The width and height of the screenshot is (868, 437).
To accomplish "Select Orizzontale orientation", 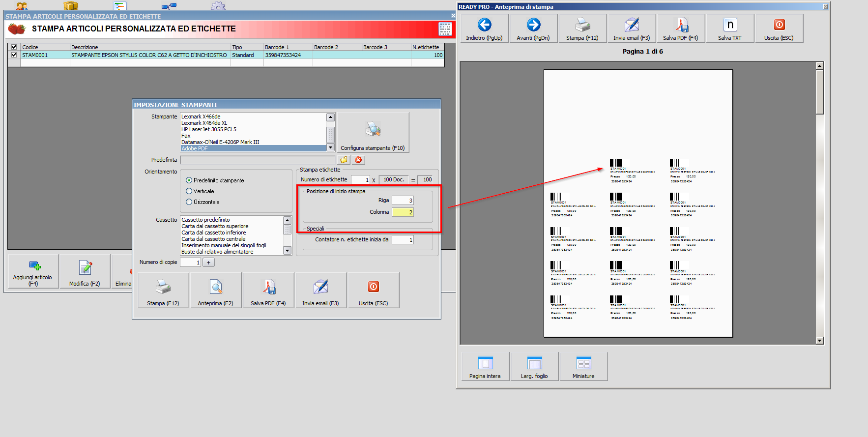I will point(189,202).
